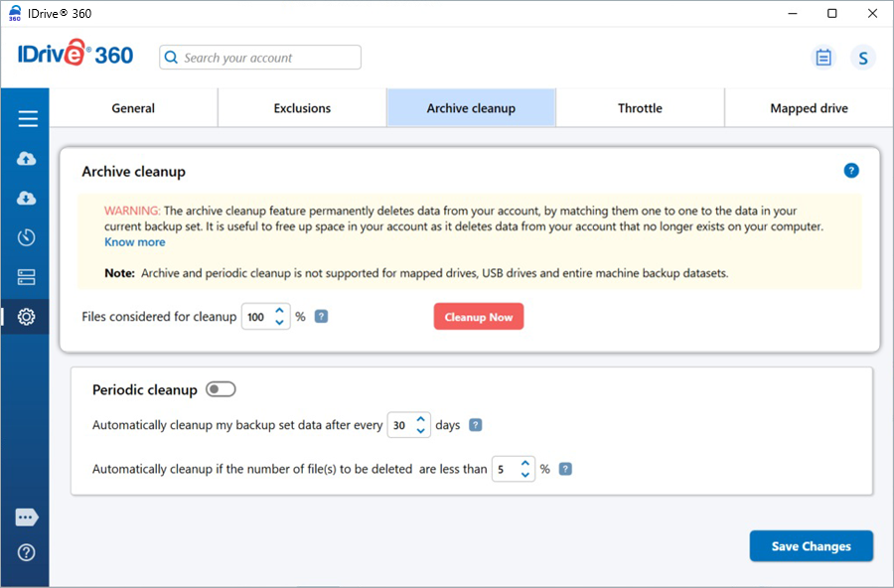894x588 pixels.
Task: Increase the files considered for cleanup percentage
Action: coord(279,311)
